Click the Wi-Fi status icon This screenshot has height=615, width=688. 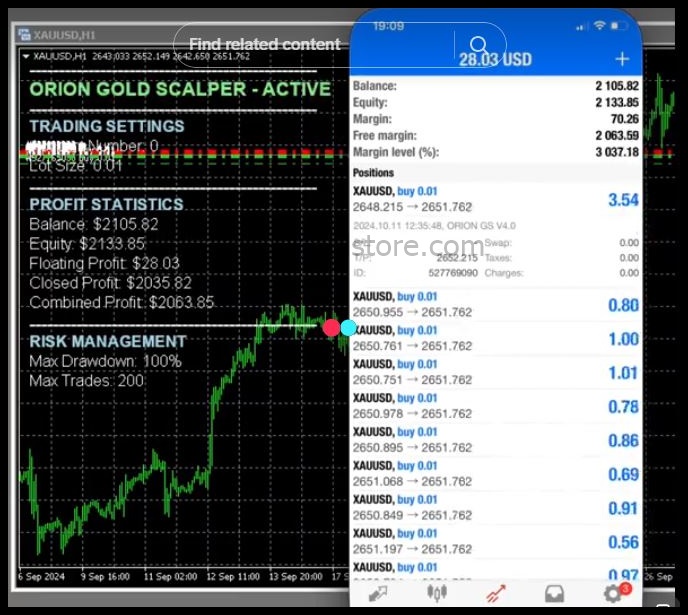[599, 25]
